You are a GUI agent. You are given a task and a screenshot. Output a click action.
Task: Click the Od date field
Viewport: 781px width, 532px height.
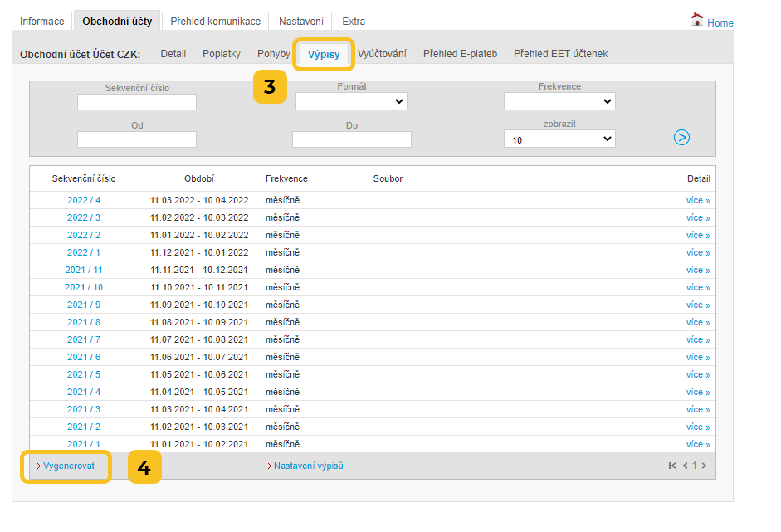[x=136, y=139]
